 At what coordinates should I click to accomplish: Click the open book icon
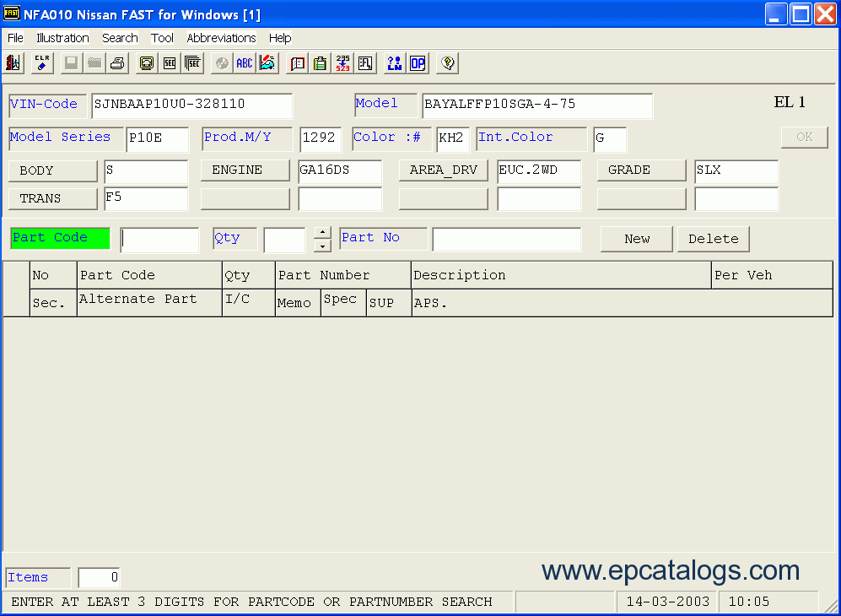coord(297,63)
